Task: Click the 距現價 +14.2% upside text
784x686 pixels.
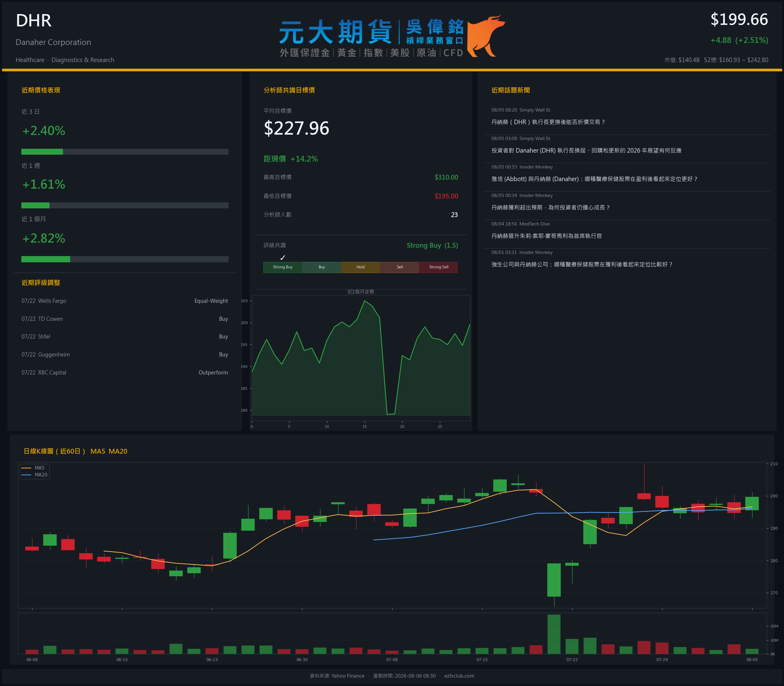Action: [291, 159]
